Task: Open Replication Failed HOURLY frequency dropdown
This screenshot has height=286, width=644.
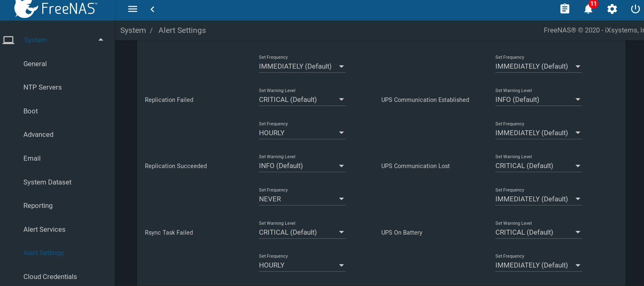Action: pyautogui.click(x=302, y=133)
